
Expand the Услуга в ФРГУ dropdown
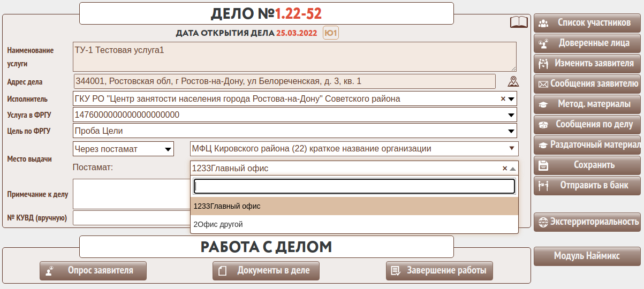coord(511,115)
